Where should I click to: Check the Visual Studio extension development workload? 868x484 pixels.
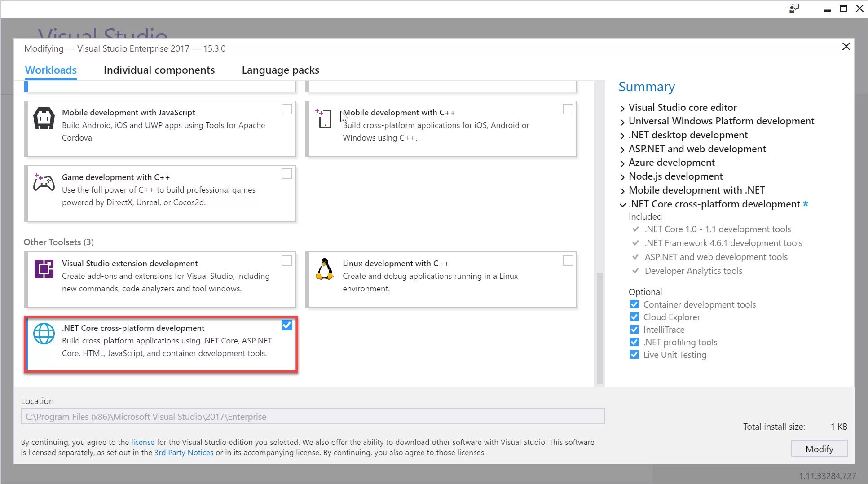(x=287, y=260)
